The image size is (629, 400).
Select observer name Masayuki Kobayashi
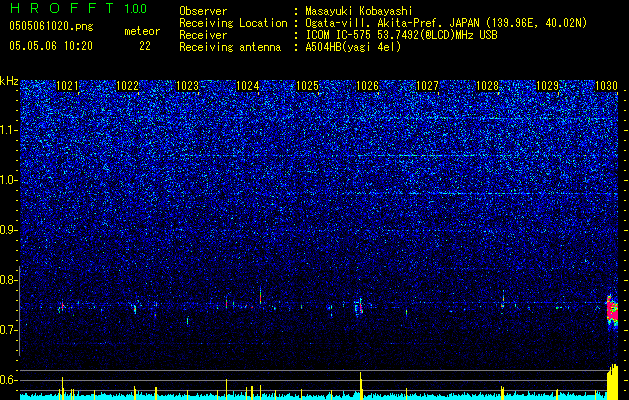coord(359,11)
